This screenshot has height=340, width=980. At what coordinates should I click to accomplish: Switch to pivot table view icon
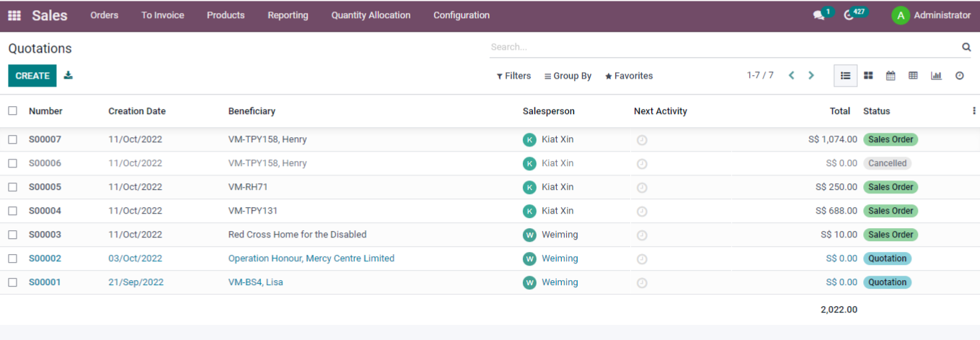[913, 76]
